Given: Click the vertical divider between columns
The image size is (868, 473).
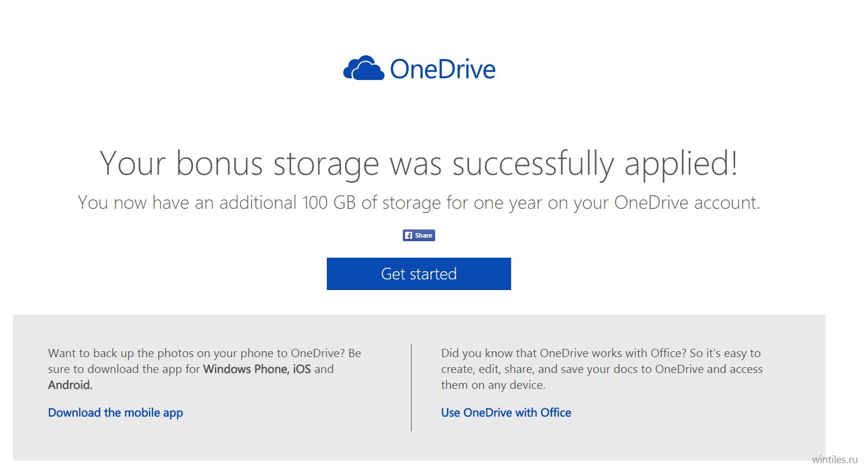Looking at the screenshot, I should [x=411, y=388].
